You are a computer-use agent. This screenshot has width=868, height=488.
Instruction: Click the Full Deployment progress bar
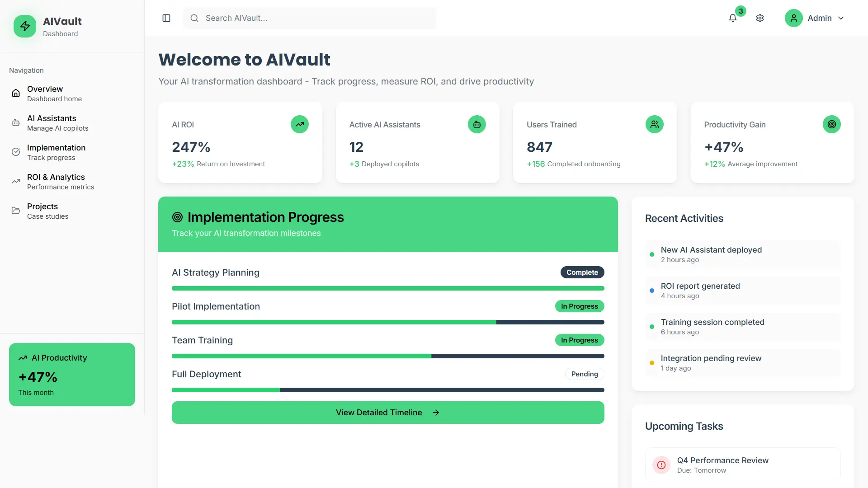388,390
